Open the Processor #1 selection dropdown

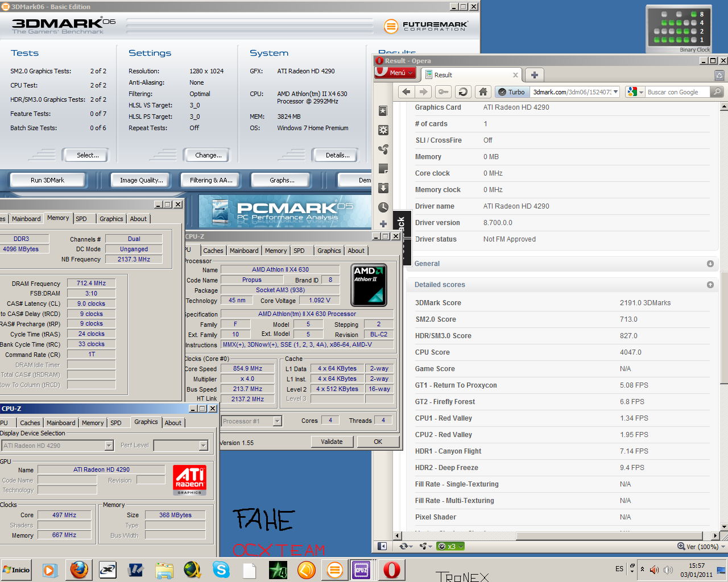pyautogui.click(x=251, y=421)
